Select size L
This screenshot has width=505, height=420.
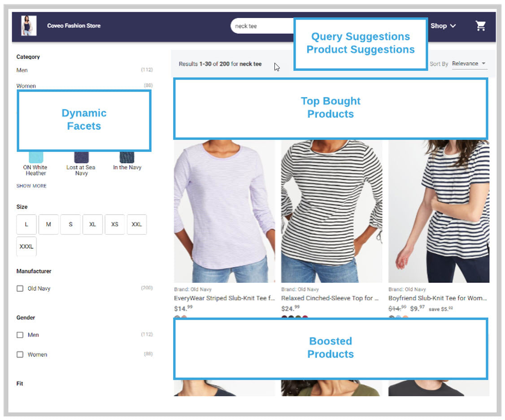26,224
